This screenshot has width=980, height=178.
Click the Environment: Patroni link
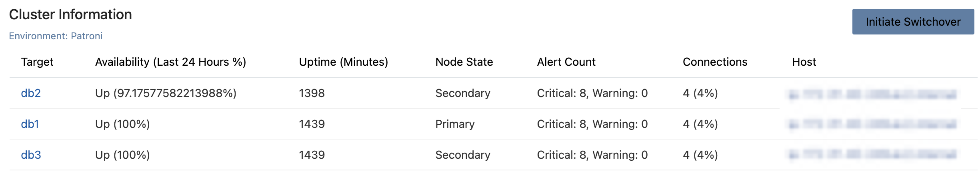click(x=56, y=36)
